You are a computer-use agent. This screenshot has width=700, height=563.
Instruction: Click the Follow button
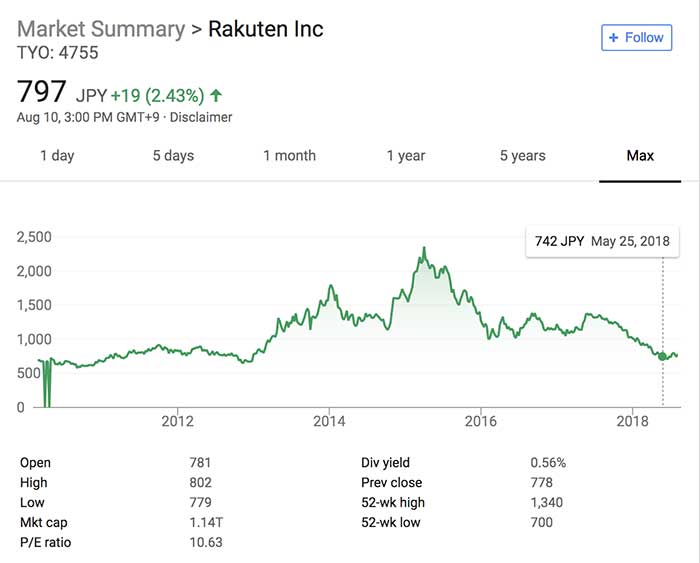[x=635, y=38]
